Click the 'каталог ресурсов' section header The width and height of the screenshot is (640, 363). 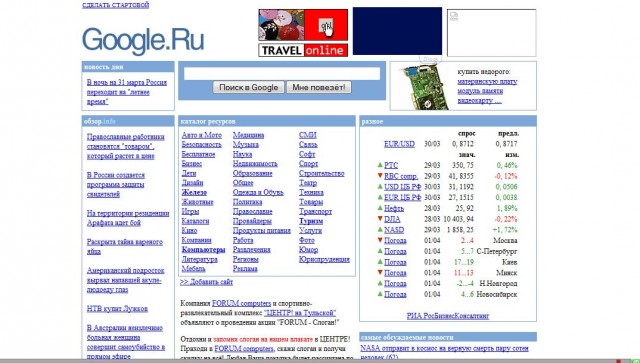point(208,121)
